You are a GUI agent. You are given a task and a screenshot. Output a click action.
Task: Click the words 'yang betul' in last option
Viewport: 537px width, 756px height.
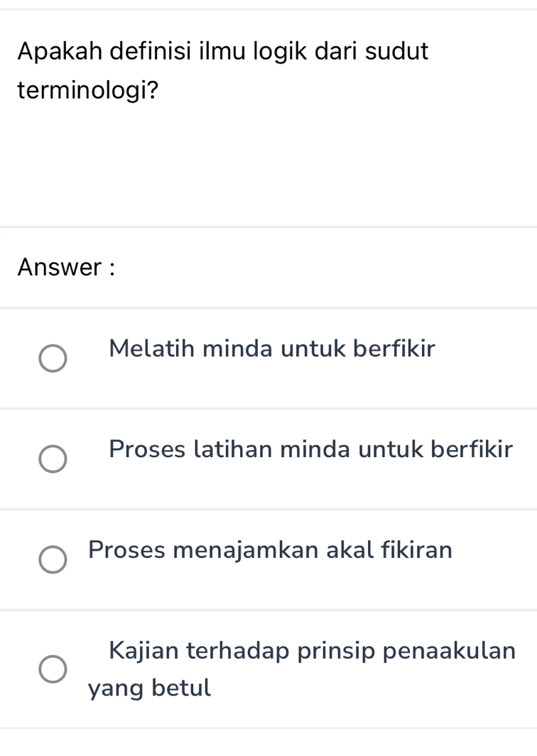[150, 687]
